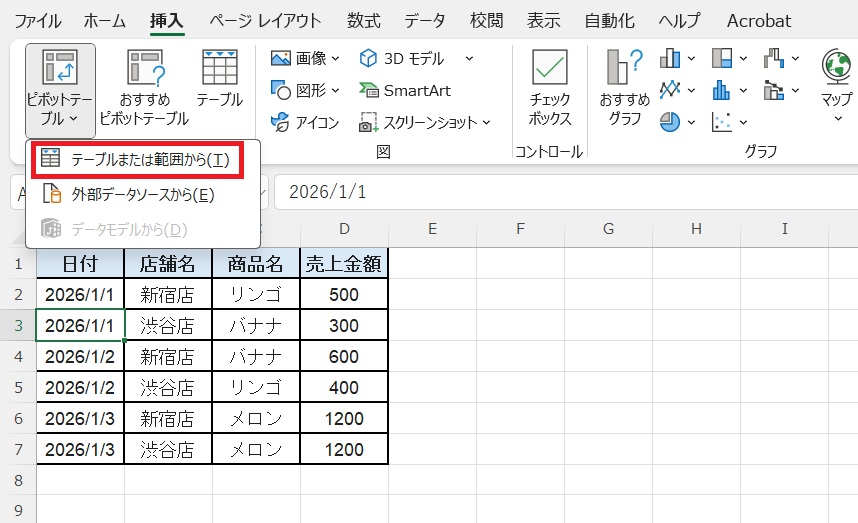Select column E header
Viewport: 858px width, 523px height.
[432, 229]
